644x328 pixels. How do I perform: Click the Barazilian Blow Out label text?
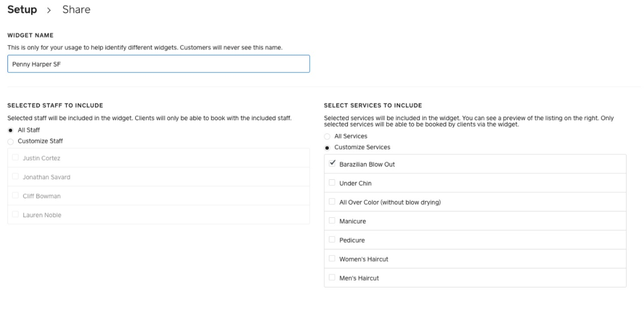[x=367, y=165]
